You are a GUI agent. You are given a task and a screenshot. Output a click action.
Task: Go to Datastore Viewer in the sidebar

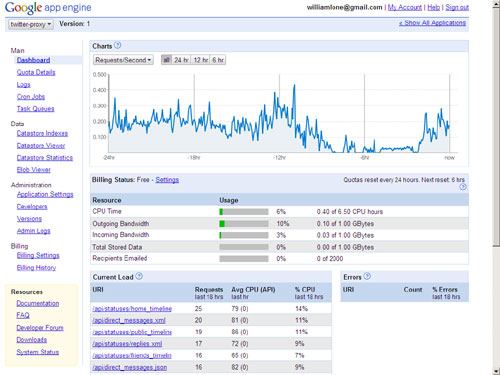41,146
